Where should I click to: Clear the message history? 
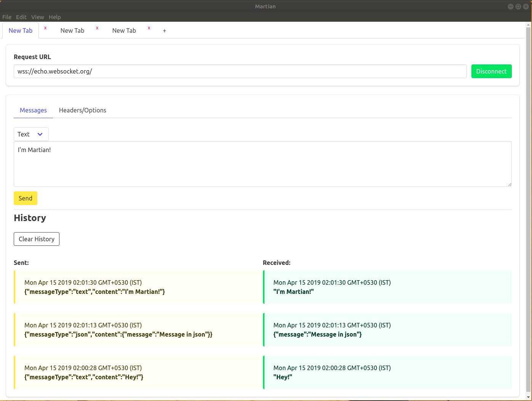pyautogui.click(x=37, y=239)
